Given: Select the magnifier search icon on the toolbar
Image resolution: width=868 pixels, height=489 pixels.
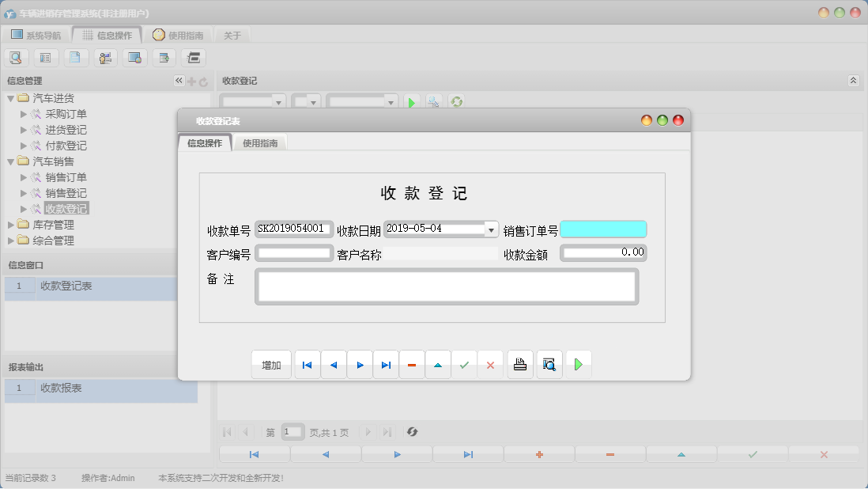Looking at the screenshot, I should click(x=16, y=57).
